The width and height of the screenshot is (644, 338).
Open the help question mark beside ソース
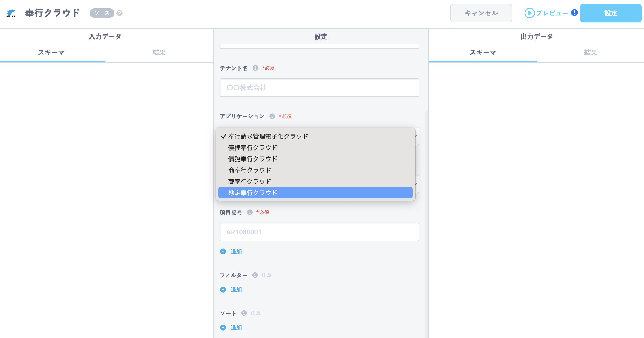point(119,13)
